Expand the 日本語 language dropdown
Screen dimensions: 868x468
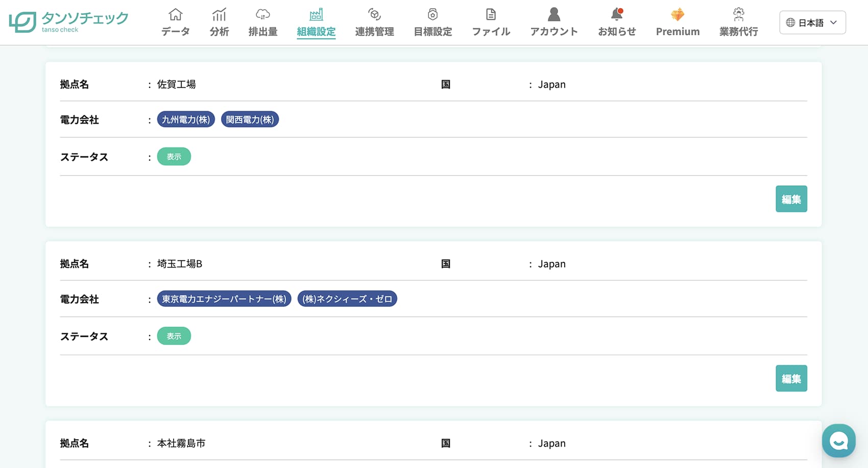coord(812,22)
